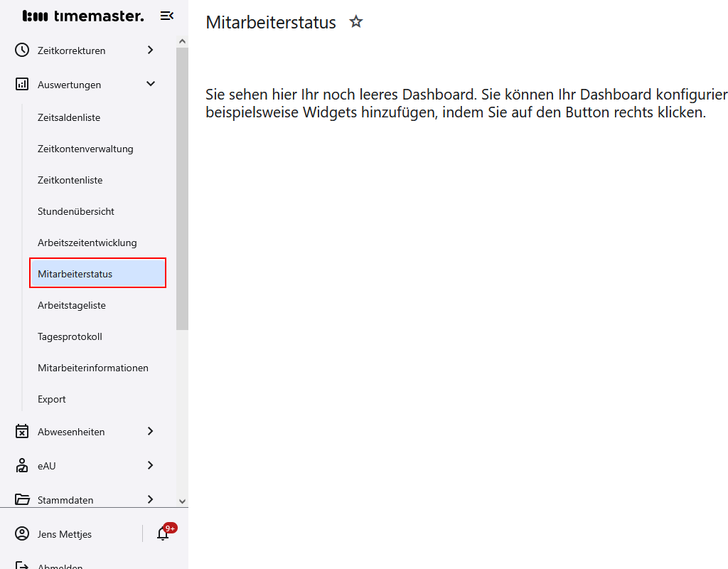728x569 pixels.
Task: Expand the Stammdaten menu chevron
Action: tap(150, 499)
